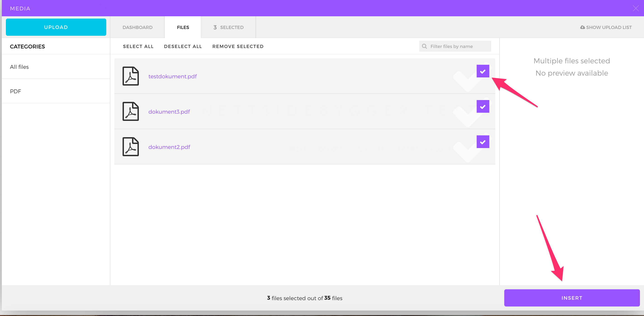
Task: Uncheck the dokument3.pdf checkbox
Action: pyautogui.click(x=483, y=107)
